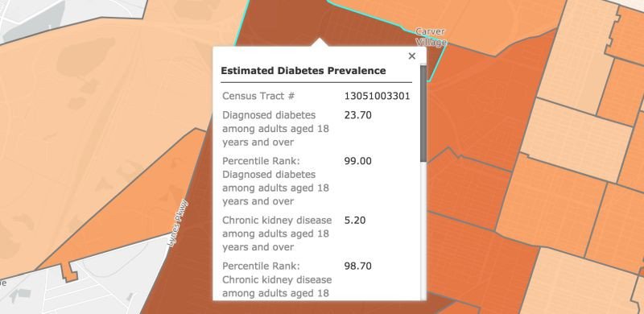Image resolution: width=644 pixels, height=314 pixels.
Task: Click the Diagnosed diabetes among adults label
Action: (275, 129)
